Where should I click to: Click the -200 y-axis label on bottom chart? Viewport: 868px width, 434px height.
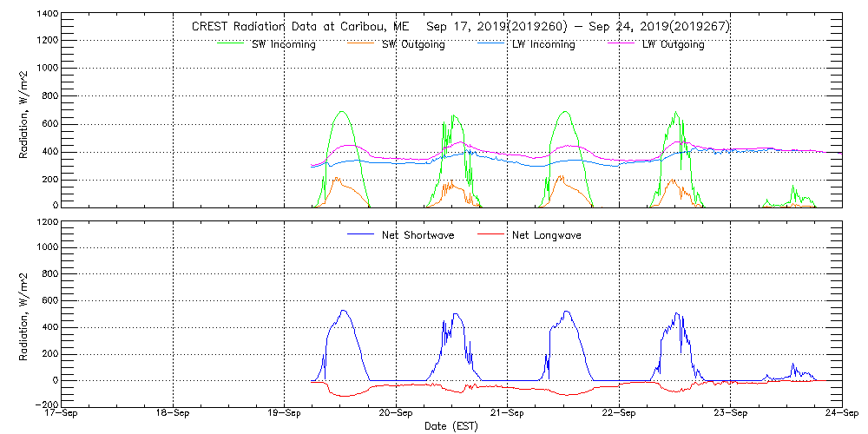45,404
